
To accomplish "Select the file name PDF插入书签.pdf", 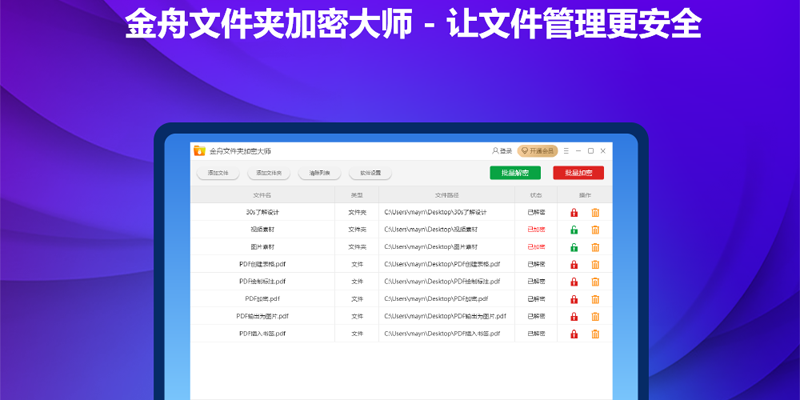I will click(262, 334).
